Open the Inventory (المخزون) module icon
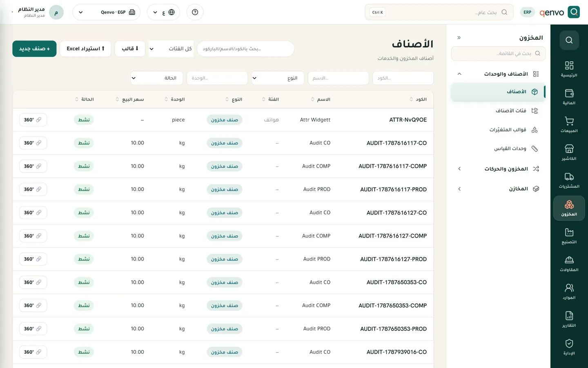 [569, 208]
